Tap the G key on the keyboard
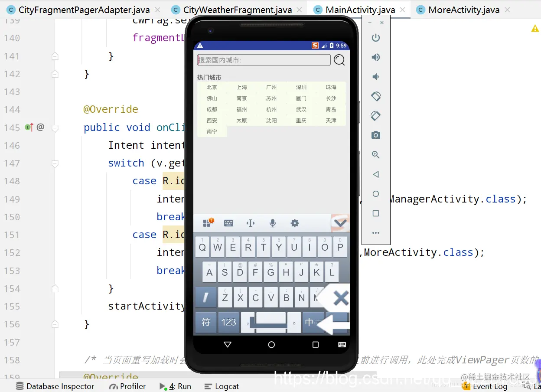Screen dimensions: 541x392 270,272
